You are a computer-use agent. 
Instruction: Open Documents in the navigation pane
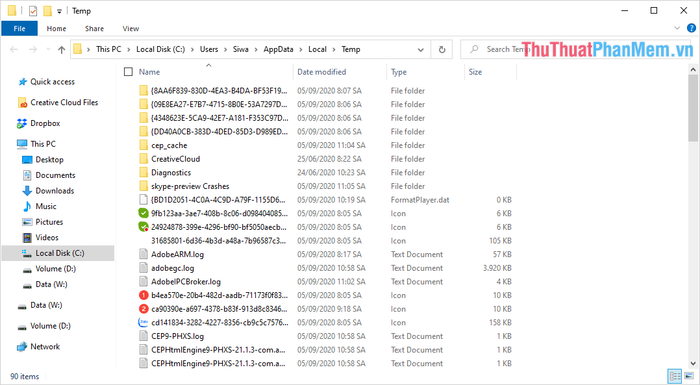click(x=55, y=175)
